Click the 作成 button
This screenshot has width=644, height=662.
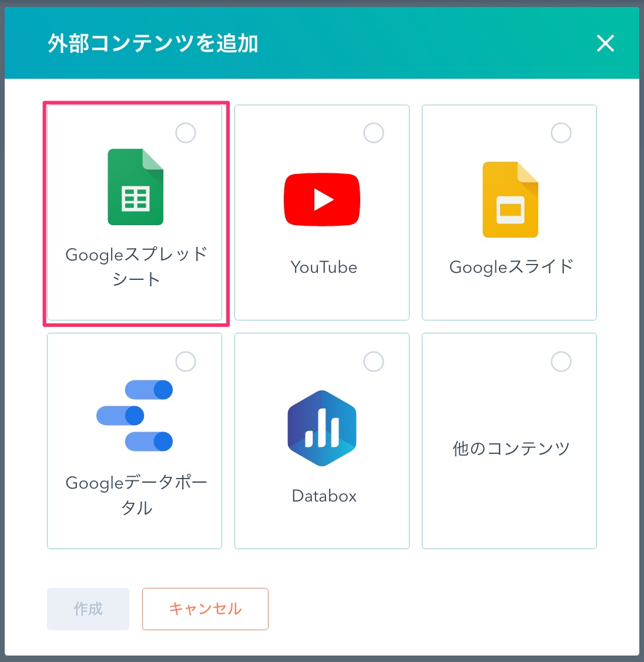(x=88, y=609)
